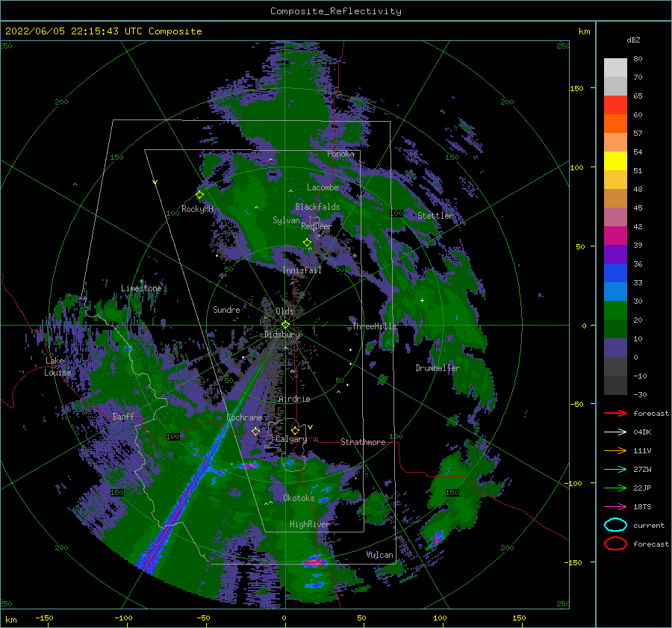The image size is (672, 628).
Task: Select the Cochrane label
Action: [x=244, y=417]
